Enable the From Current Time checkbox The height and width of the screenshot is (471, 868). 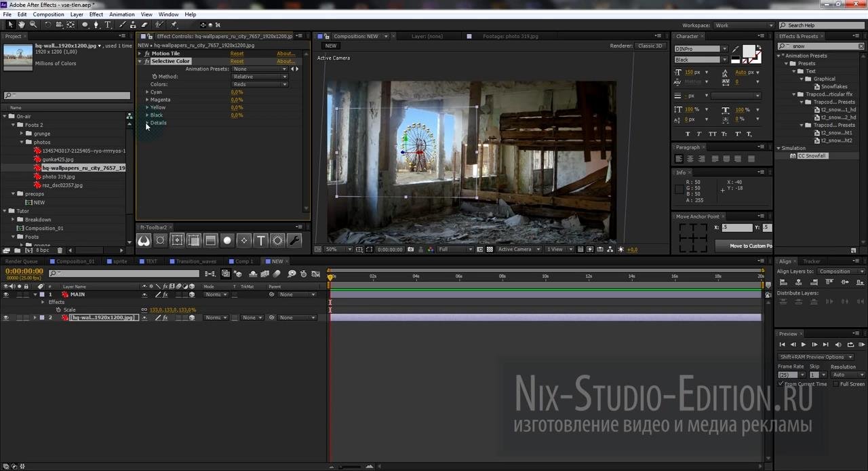pos(781,384)
